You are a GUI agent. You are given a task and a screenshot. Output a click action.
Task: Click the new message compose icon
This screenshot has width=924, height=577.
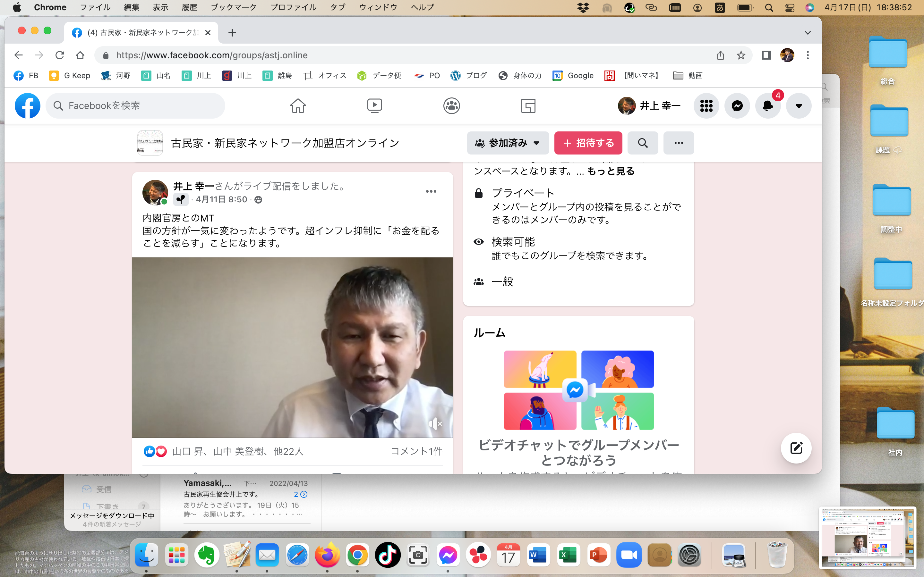796,448
